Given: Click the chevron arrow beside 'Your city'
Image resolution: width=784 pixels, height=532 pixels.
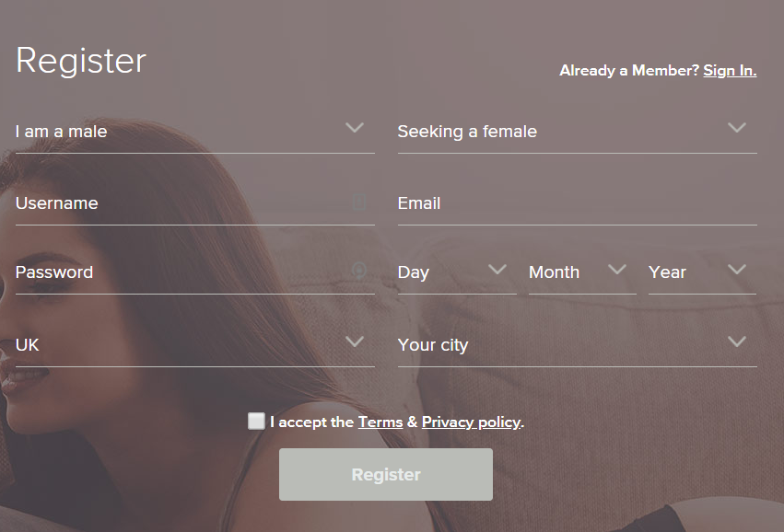Looking at the screenshot, I should tap(737, 341).
